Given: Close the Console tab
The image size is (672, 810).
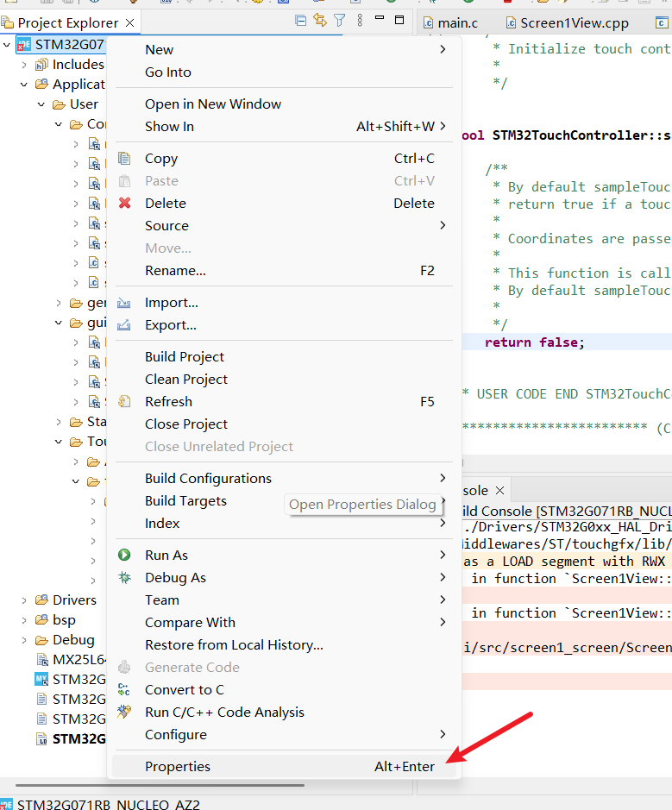Looking at the screenshot, I should (499, 490).
